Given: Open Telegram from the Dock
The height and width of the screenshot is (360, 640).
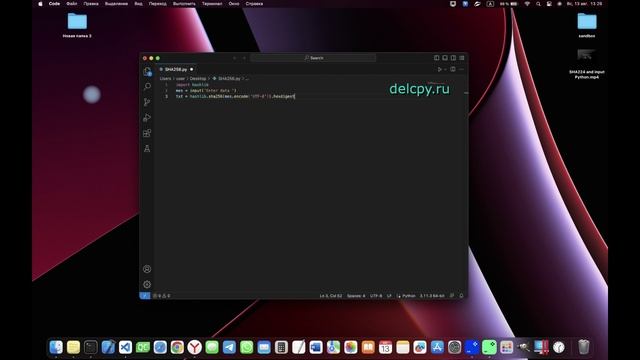Looking at the screenshot, I should click(x=229, y=347).
